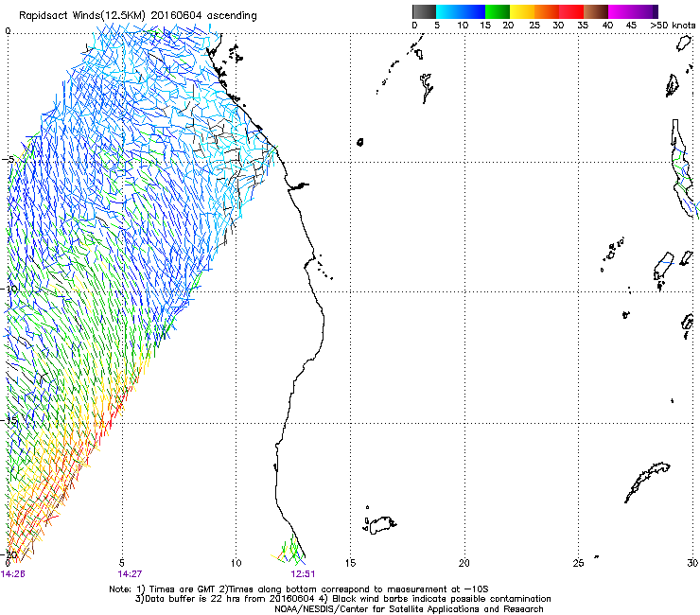The height and width of the screenshot is (615, 700).
Task: Click the magenta 40-45 knots colorbar segment
Action: (x=621, y=11)
